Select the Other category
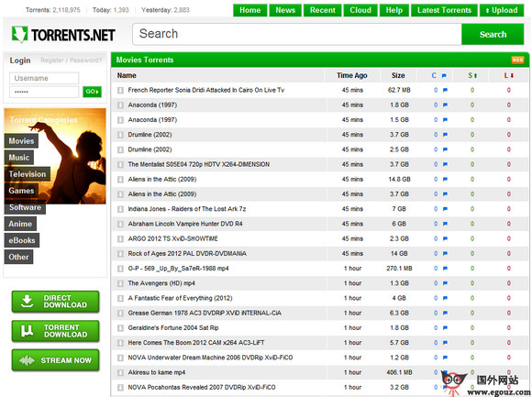 pyautogui.click(x=18, y=258)
